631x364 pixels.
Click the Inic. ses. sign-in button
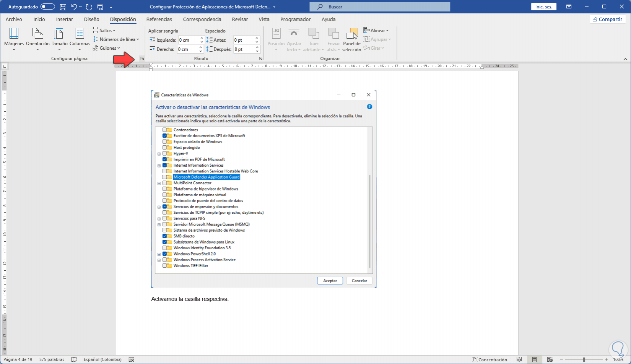tap(543, 7)
